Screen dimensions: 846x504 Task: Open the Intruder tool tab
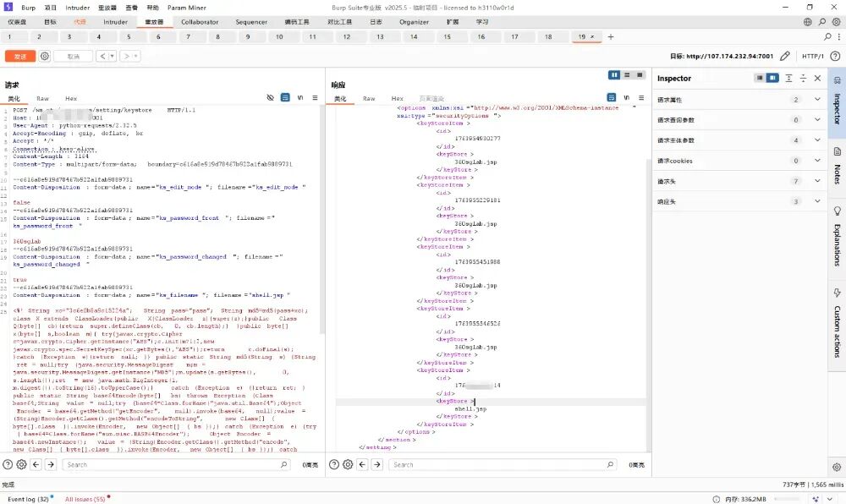pos(115,22)
